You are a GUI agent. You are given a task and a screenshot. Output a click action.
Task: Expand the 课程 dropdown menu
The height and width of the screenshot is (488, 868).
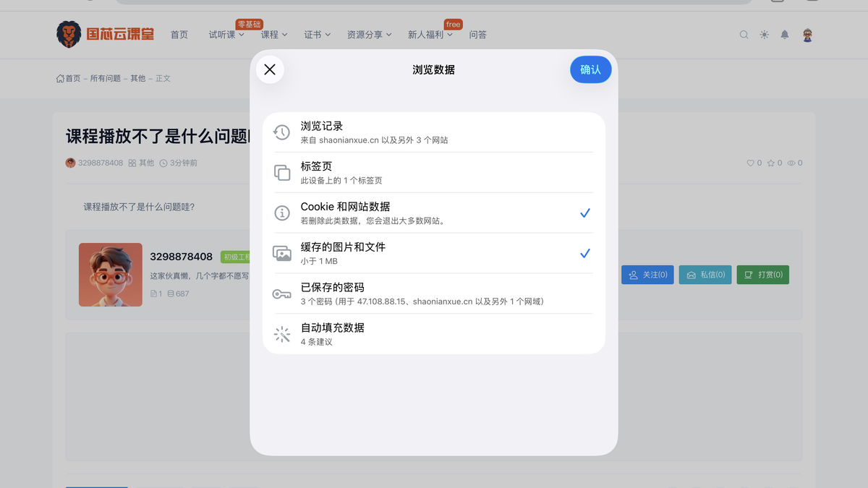tap(274, 34)
